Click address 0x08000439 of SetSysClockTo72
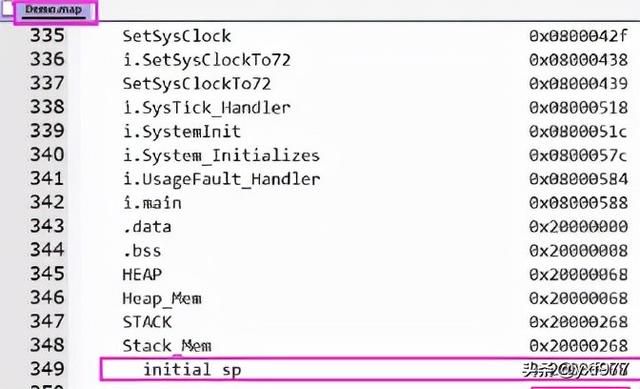Screen dimensions: 640x389 (x=578, y=84)
